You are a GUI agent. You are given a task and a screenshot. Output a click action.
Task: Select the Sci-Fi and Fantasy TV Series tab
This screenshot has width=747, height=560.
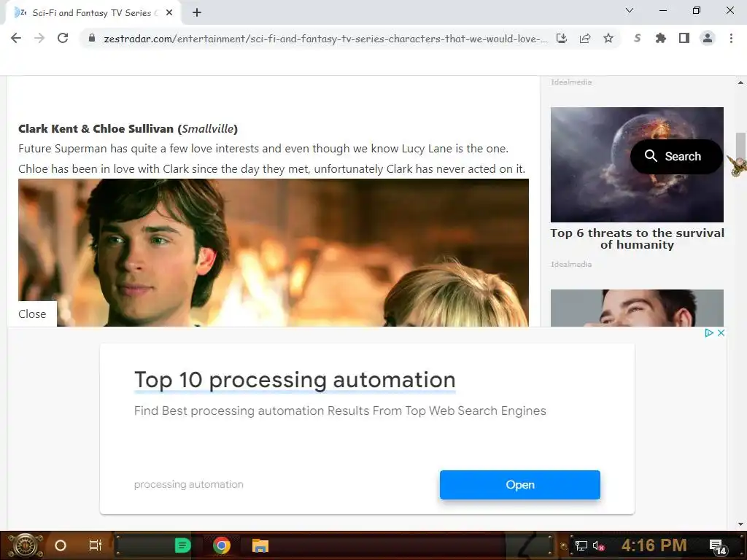pyautogui.click(x=93, y=13)
